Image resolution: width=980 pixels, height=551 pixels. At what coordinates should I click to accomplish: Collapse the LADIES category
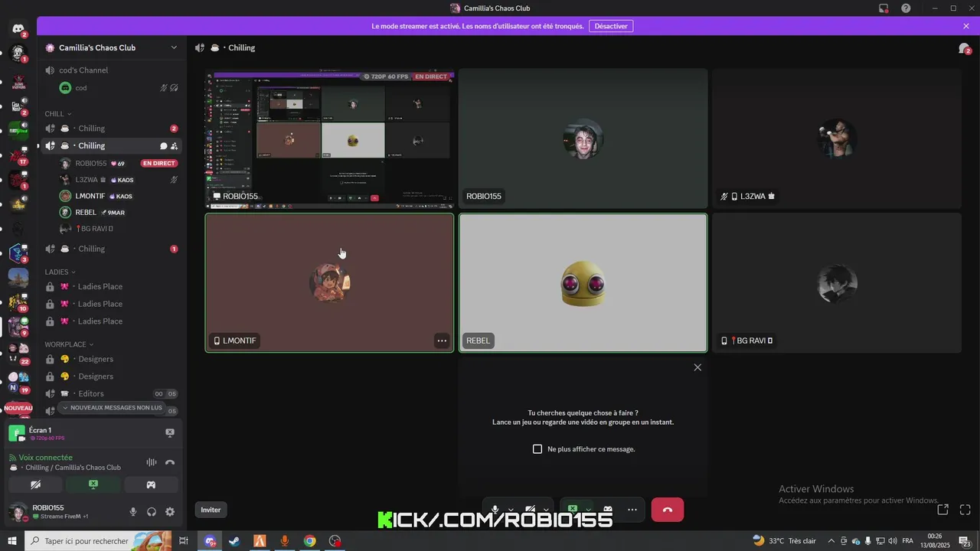point(60,272)
